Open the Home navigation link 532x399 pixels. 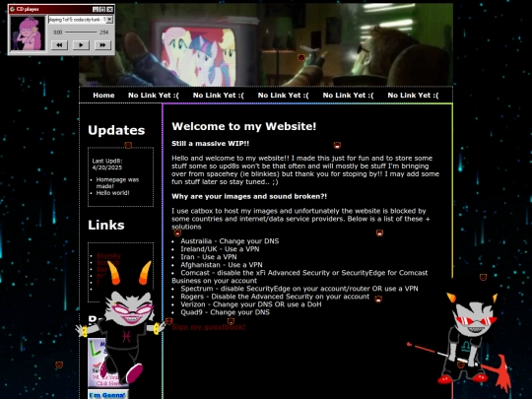[x=103, y=96]
